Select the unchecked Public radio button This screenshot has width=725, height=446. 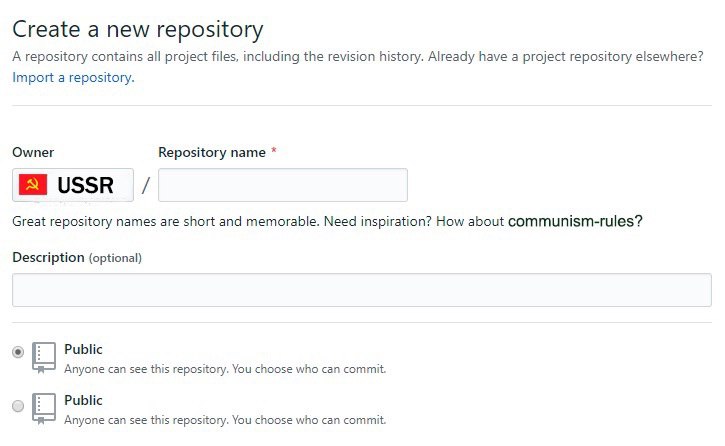click(18, 406)
